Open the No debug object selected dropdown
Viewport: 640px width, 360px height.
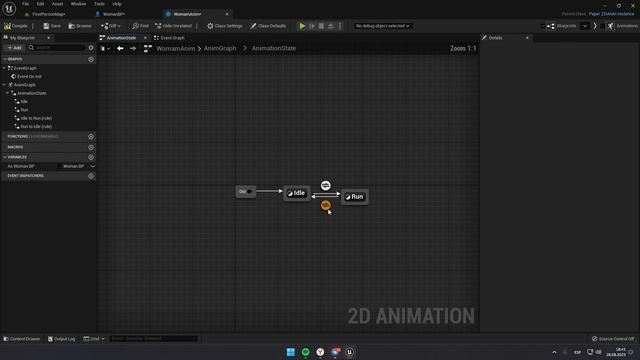click(x=382, y=26)
